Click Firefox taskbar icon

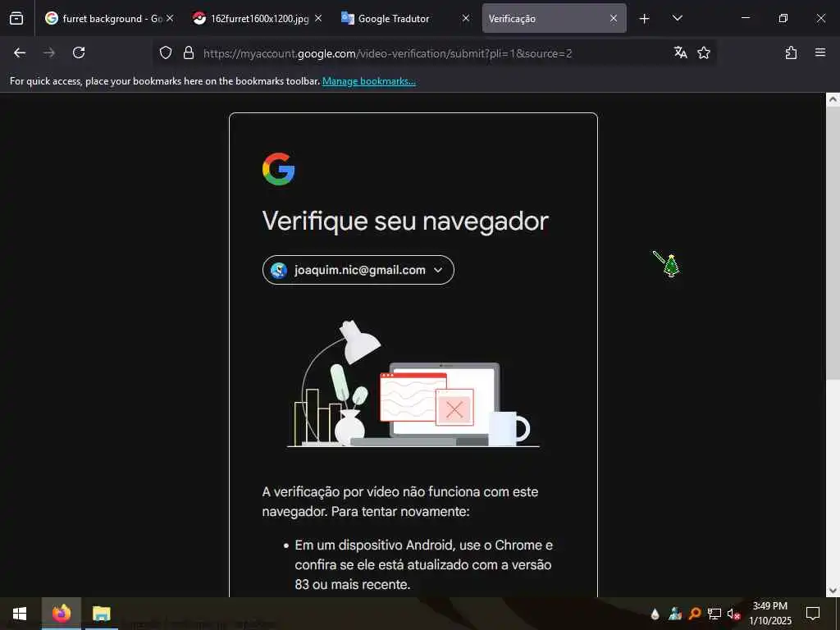pos(62,614)
